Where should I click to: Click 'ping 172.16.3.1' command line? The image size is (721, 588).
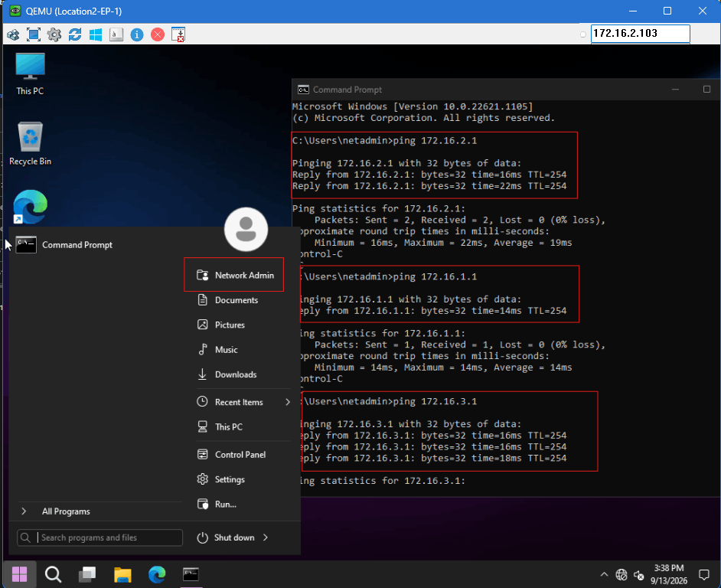390,402
